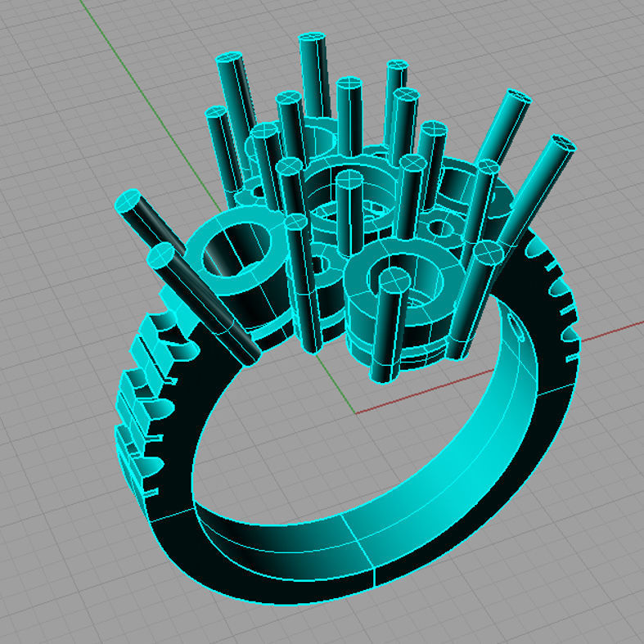Select the tilted prong cylinder farthest left
Viewport: 644px width, 644px height.
150,224
